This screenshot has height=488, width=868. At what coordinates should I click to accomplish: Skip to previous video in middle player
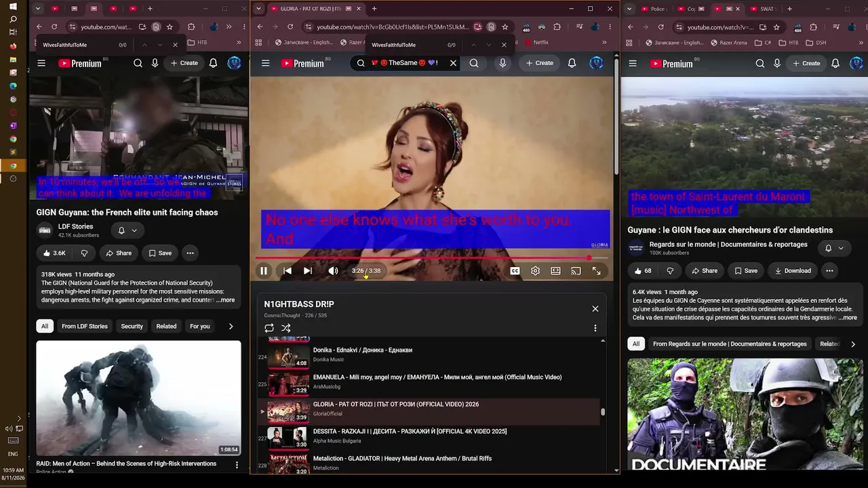tap(288, 271)
